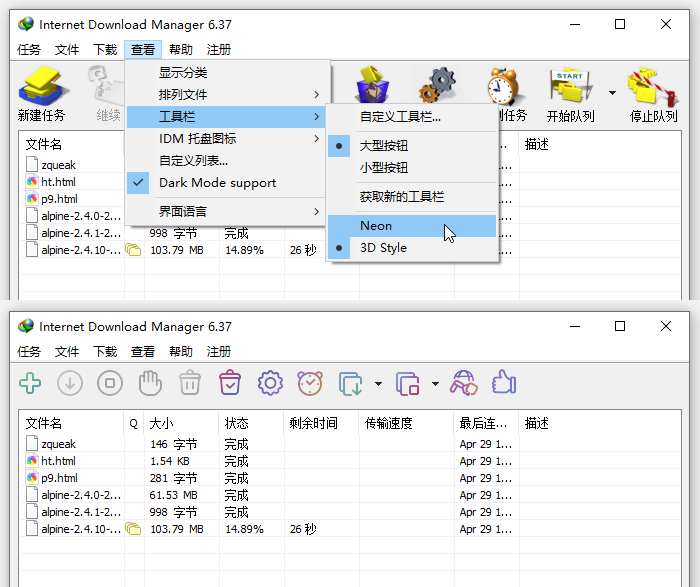Open the 查看 menu in top window
The width and height of the screenshot is (700, 587).
pos(143,50)
